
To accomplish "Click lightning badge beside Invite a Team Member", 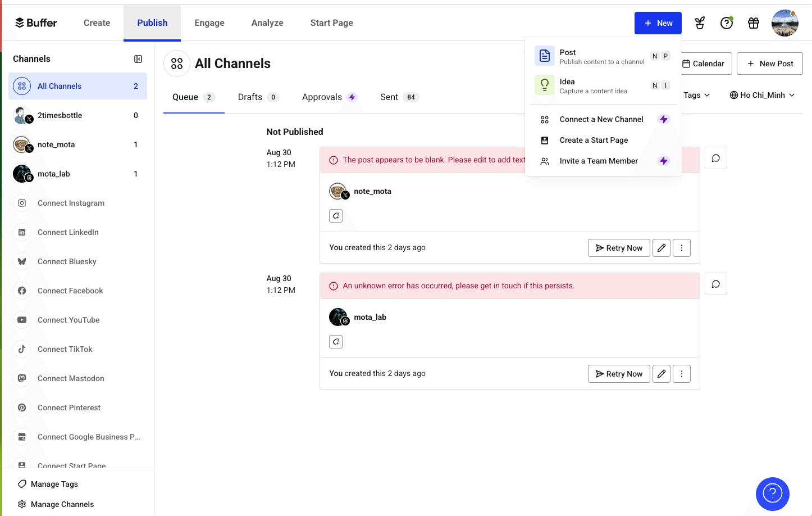I will [x=664, y=161].
